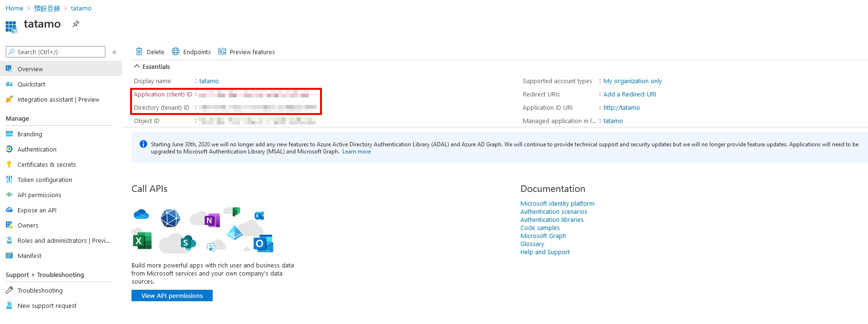This screenshot has height=324, width=868.
Task: Click the Excel icon in Call APIs graphic
Action: click(142, 241)
